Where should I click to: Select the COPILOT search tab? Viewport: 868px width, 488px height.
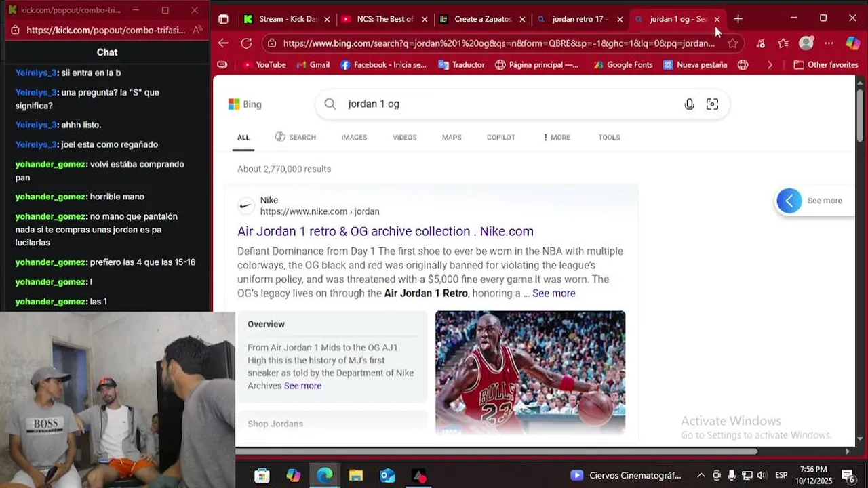[501, 137]
